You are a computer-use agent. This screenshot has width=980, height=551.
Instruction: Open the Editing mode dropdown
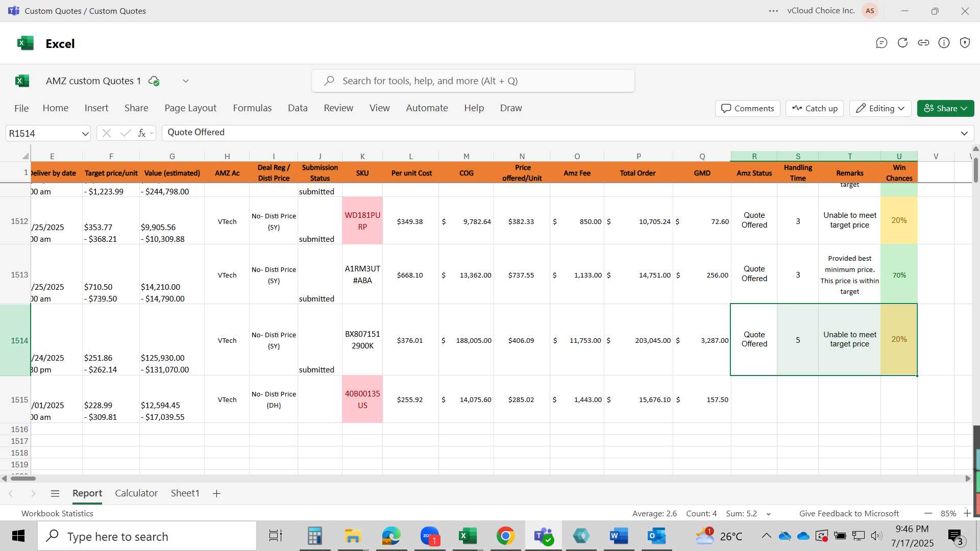[880, 108]
